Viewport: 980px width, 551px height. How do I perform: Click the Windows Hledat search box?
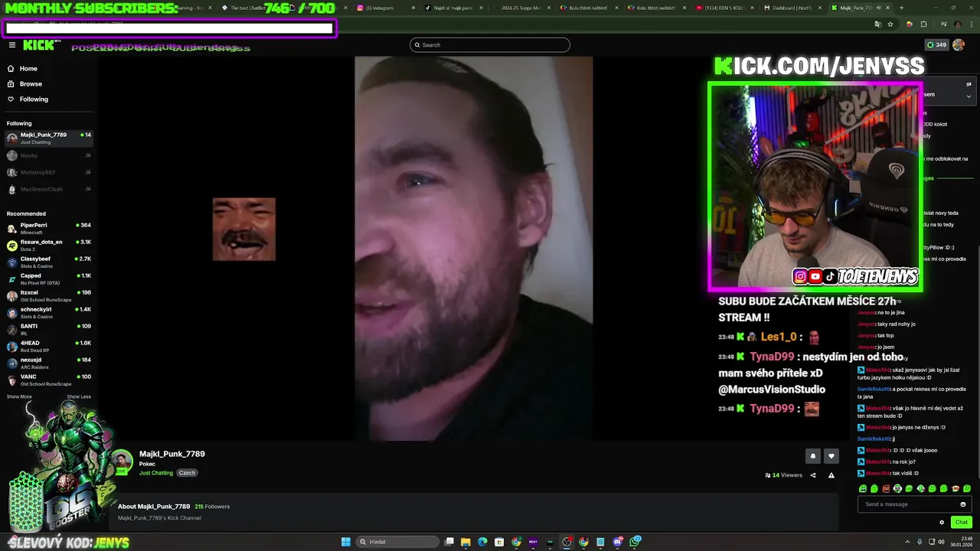398,542
